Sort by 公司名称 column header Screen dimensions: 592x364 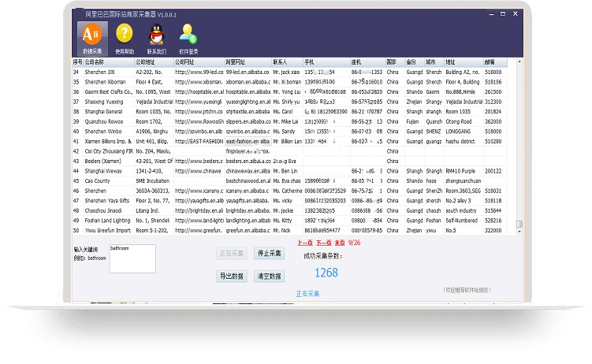[x=109, y=62]
